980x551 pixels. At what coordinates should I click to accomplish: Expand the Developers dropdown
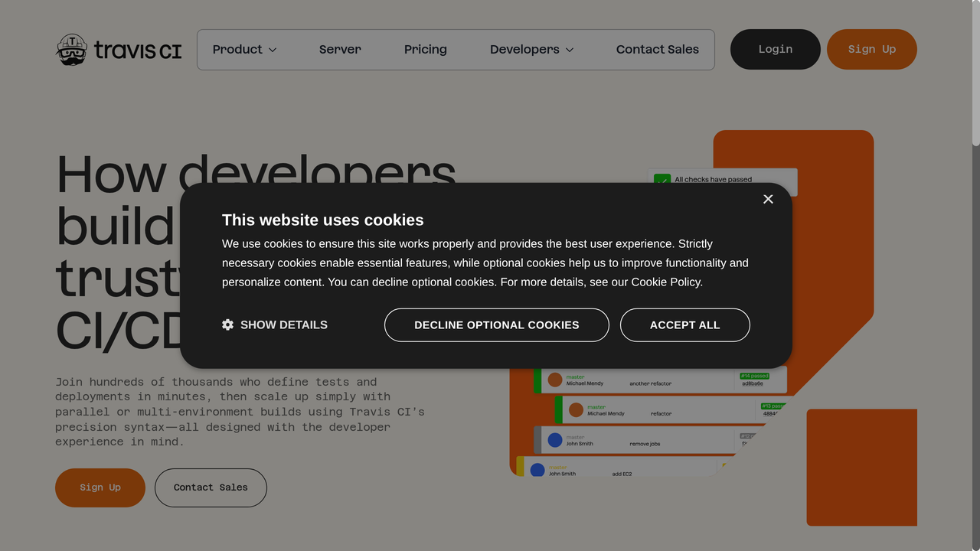coord(531,49)
